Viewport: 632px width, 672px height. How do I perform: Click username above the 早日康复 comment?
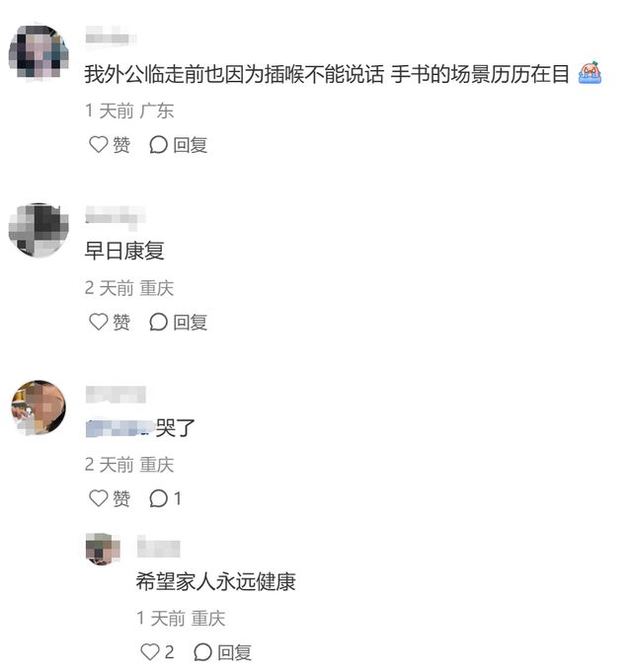[x=116, y=215]
